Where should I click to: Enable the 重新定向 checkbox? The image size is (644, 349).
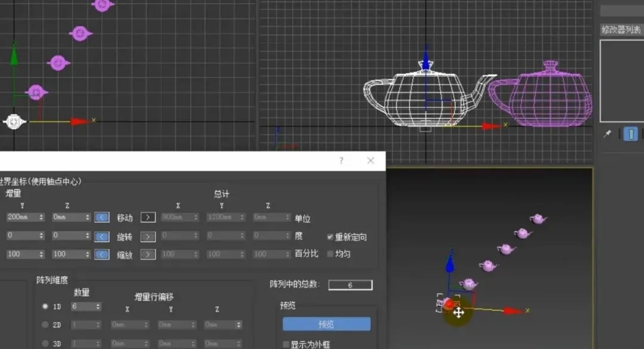click(x=330, y=237)
